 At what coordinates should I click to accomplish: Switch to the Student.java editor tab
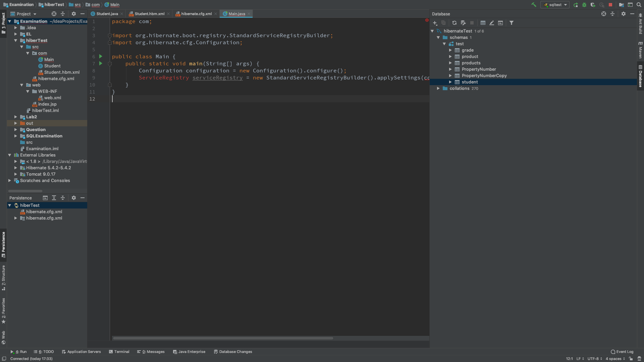[x=107, y=14]
